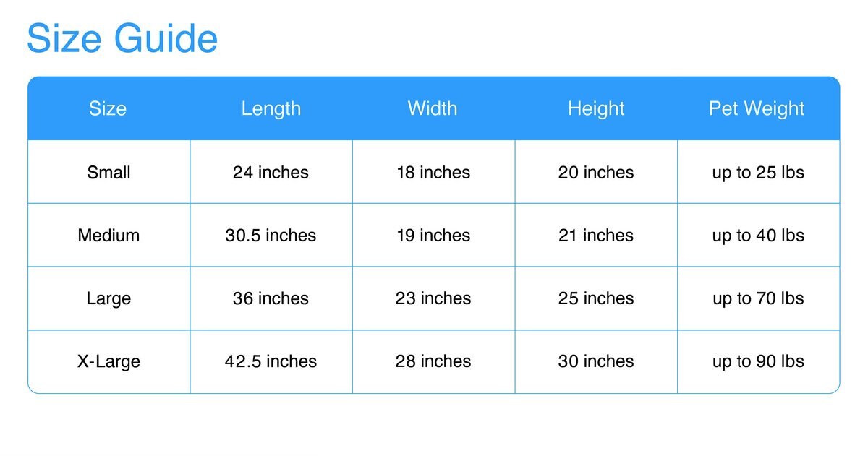Select the Width column header

433,109
